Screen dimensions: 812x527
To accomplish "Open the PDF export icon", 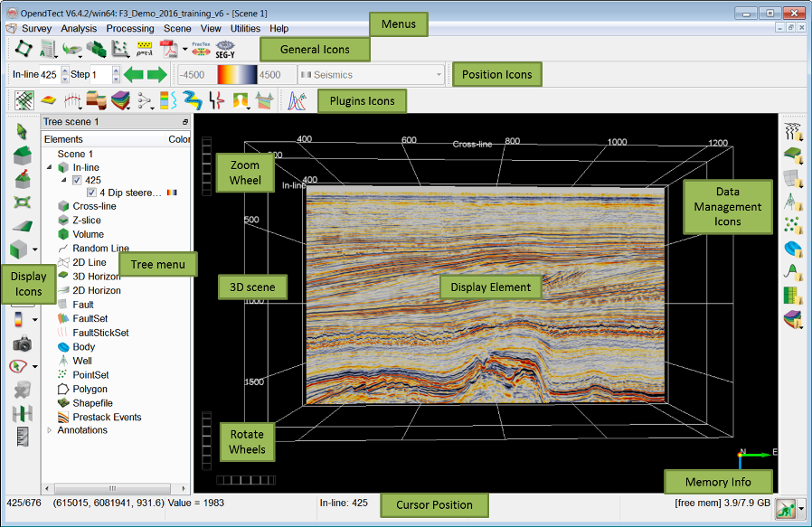I will [x=168, y=48].
